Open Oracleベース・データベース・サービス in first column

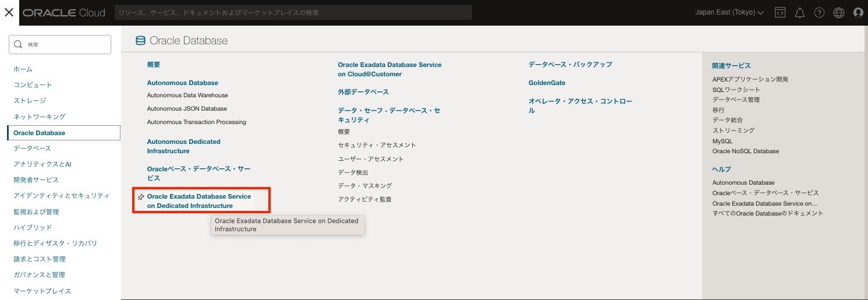199,173
